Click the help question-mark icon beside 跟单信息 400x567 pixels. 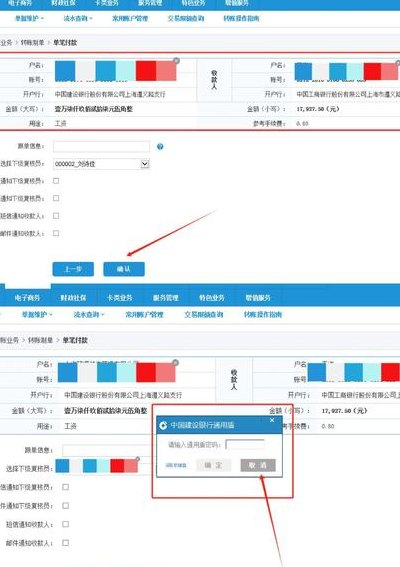160,146
